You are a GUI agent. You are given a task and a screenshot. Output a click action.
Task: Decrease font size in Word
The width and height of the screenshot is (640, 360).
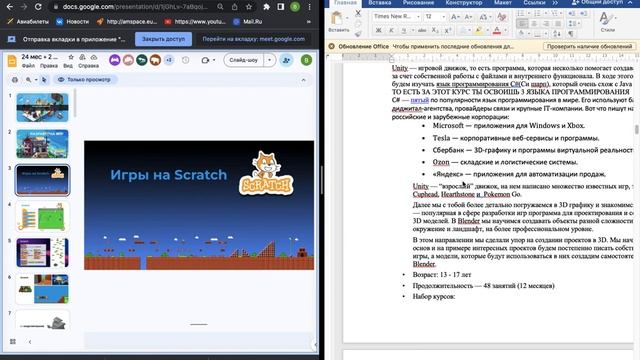(x=469, y=17)
